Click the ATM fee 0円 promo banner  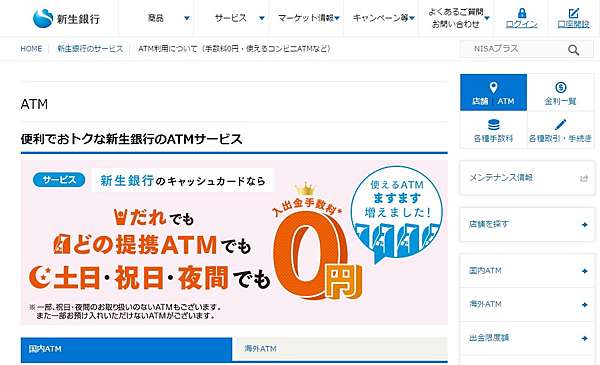click(x=234, y=243)
